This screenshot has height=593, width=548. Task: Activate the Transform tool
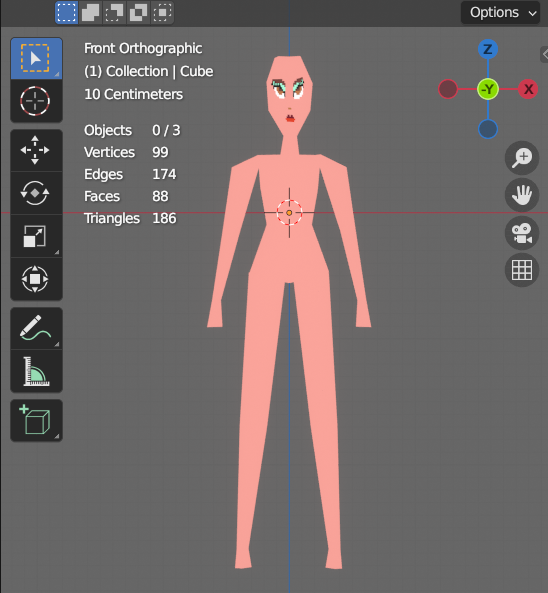pos(36,279)
